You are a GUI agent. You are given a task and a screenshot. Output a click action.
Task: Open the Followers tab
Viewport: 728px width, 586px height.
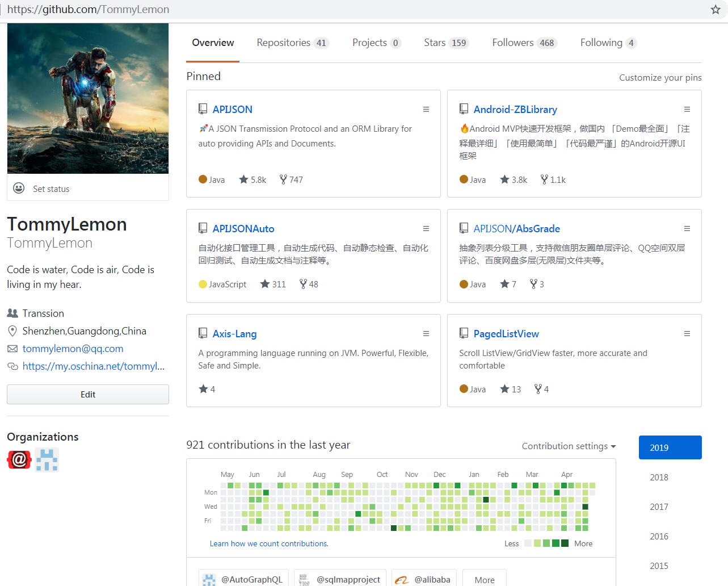[x=524, y=43]
